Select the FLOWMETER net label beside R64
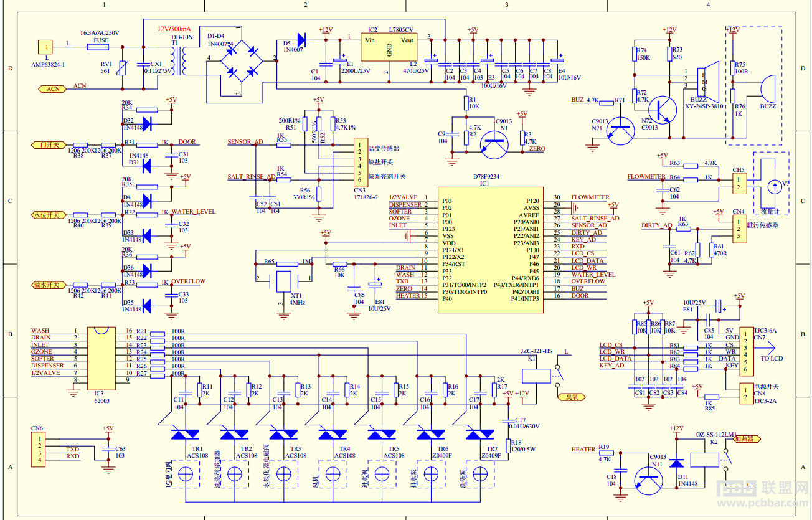812x520 pixels. coord(646,177)
